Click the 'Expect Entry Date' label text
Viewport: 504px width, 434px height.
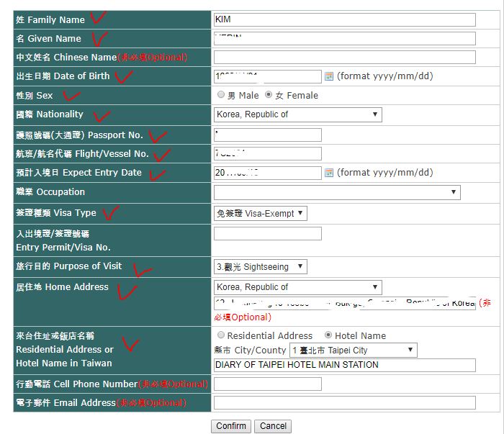click(x=102, y=173)
